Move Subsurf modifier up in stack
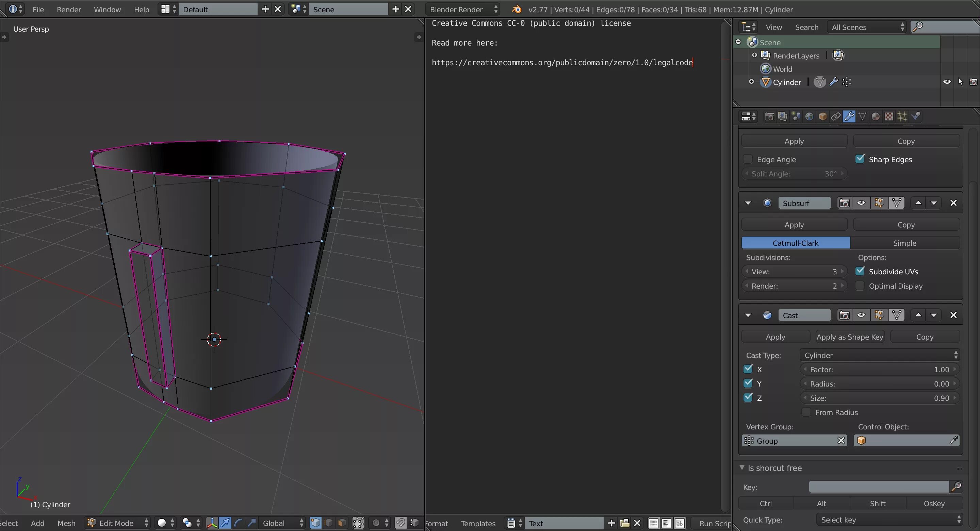Image resolution: width=980 pixels, height=531 pixels. [918, 203]
